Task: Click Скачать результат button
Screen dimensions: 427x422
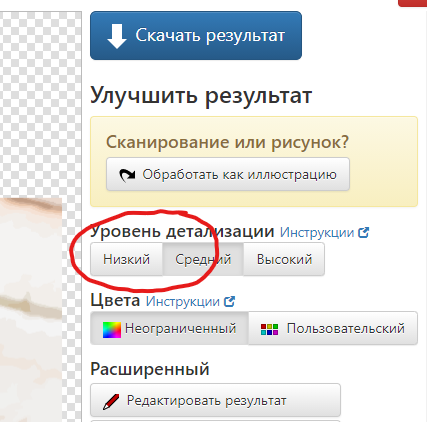Action: [x=196, y=36]
